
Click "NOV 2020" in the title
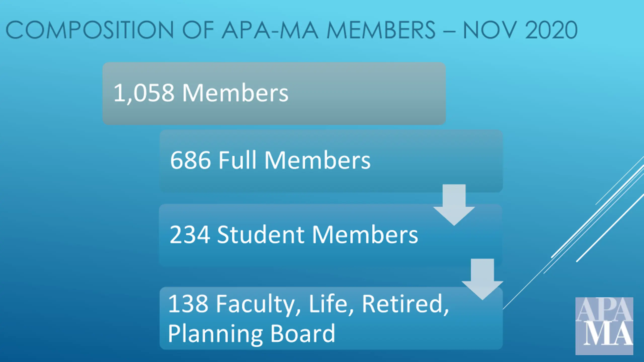click(520, 30)
